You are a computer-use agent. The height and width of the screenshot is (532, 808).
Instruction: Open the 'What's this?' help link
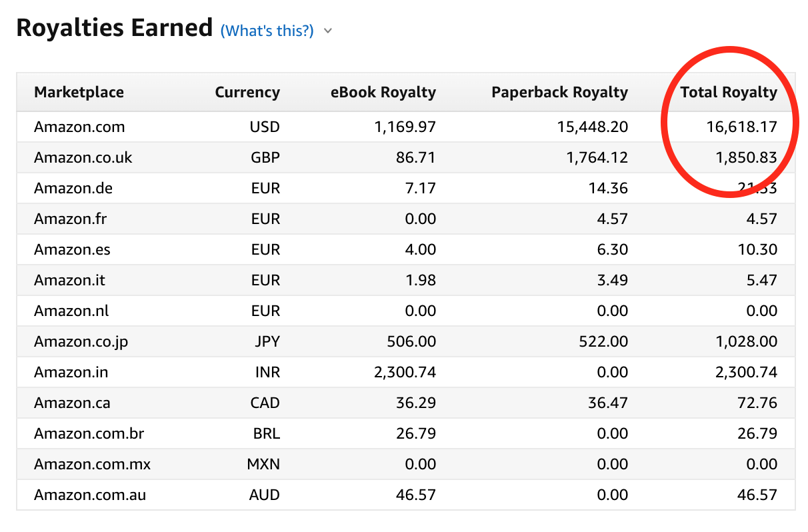pyautogui.click(x=267, y=31)
